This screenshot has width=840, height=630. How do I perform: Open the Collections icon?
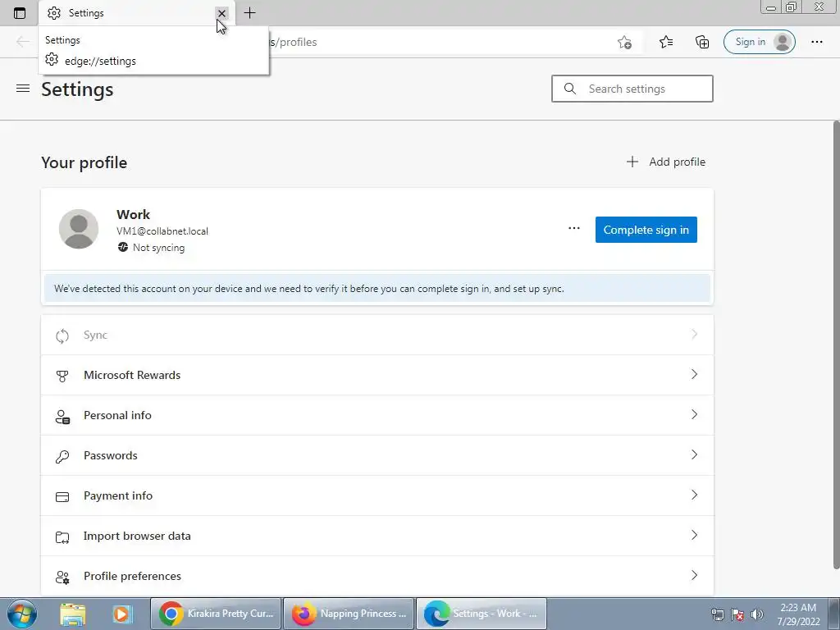(702, 42)
